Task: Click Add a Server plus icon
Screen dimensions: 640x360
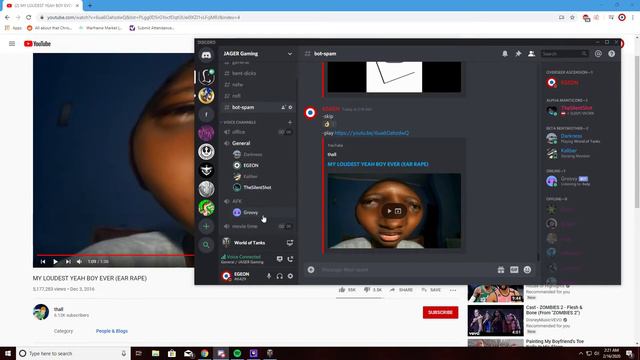Action: [206, 226]
